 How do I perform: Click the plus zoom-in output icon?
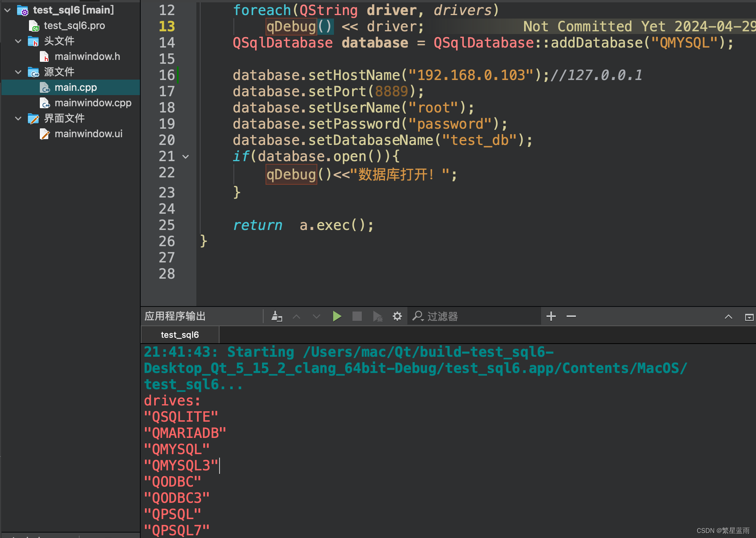coord(551,317)
